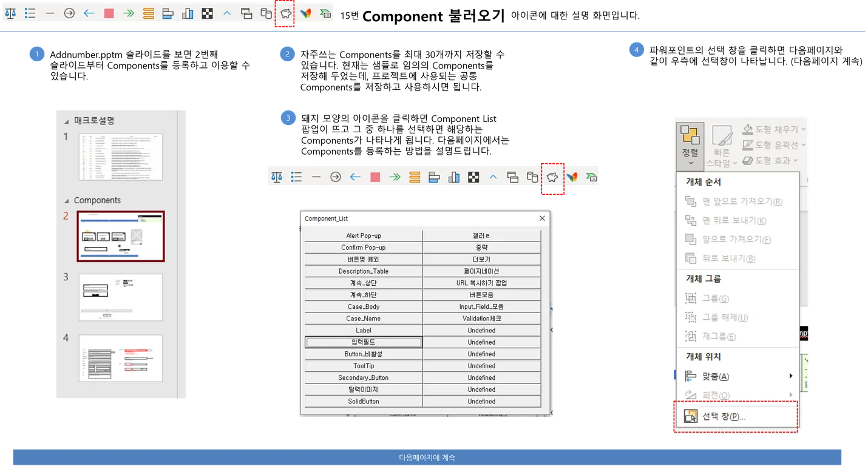Choose the Validation체크 component
Screen dimensions: 868x466
(481, 319)
